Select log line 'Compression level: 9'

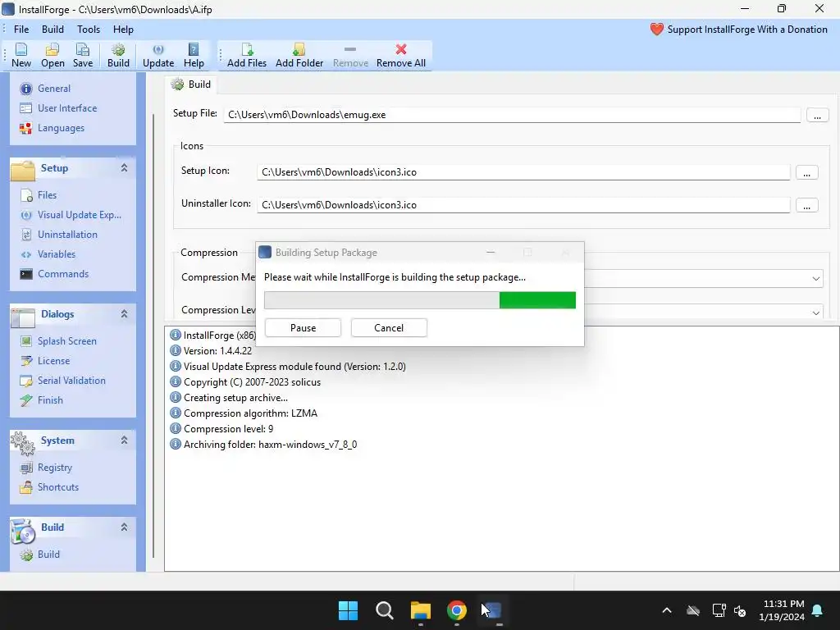221,429
